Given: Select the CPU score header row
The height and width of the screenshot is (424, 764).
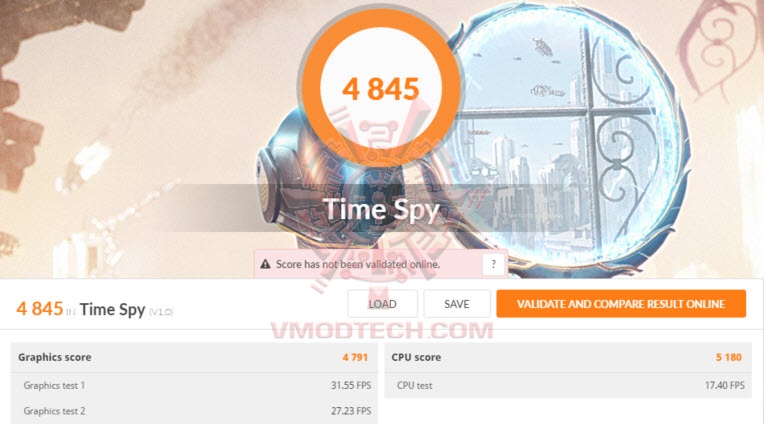Looking at the screenshot, I should point(568,357).
